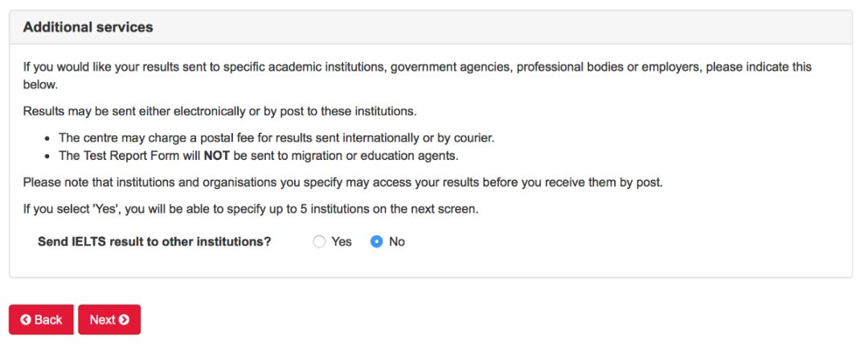Viewport: 868px width, 348px height.
Task: Click the 'Send IELTS result to other institutions?' label
Action: pos(154,242)
